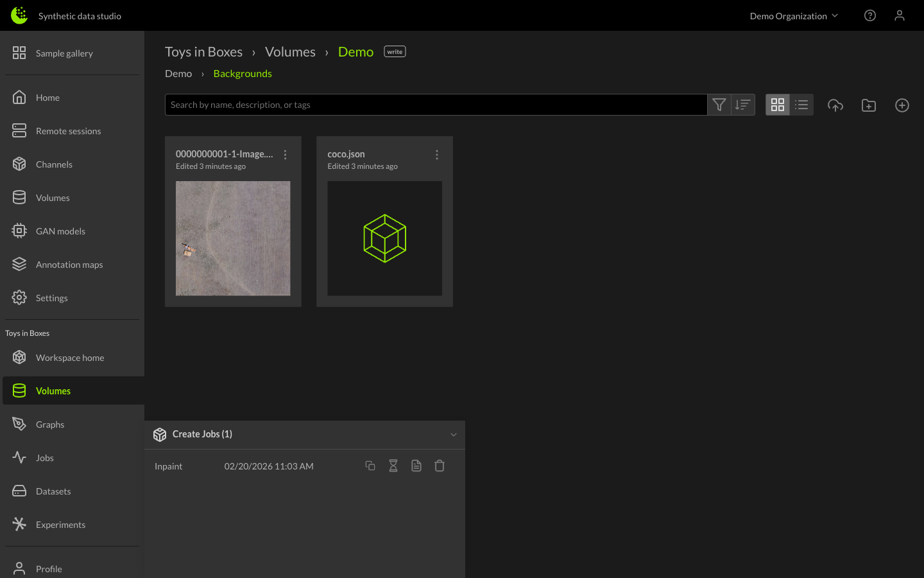View Inpaint job log document icon
The height and width of the screenshot is (578, 924).
[x=416, y=466]
